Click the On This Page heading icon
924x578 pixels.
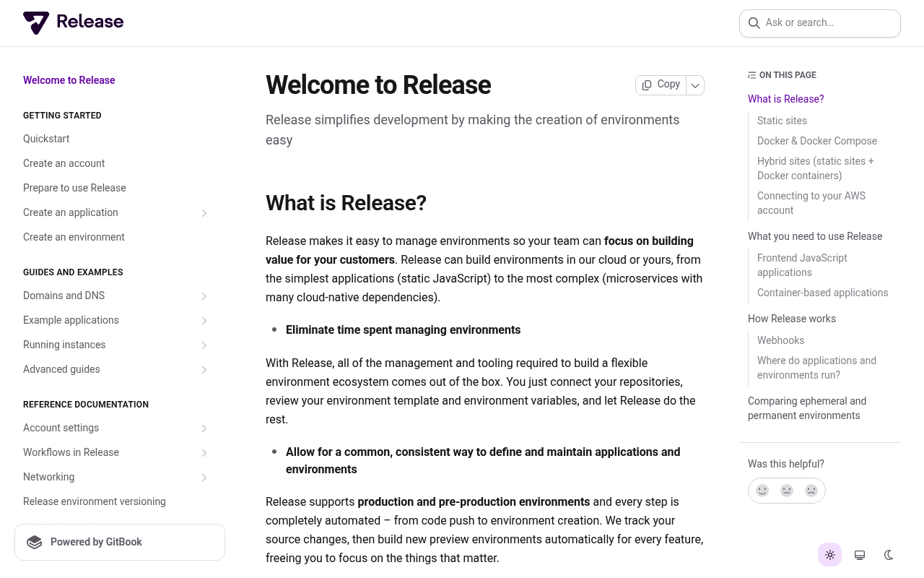point(752,75)
